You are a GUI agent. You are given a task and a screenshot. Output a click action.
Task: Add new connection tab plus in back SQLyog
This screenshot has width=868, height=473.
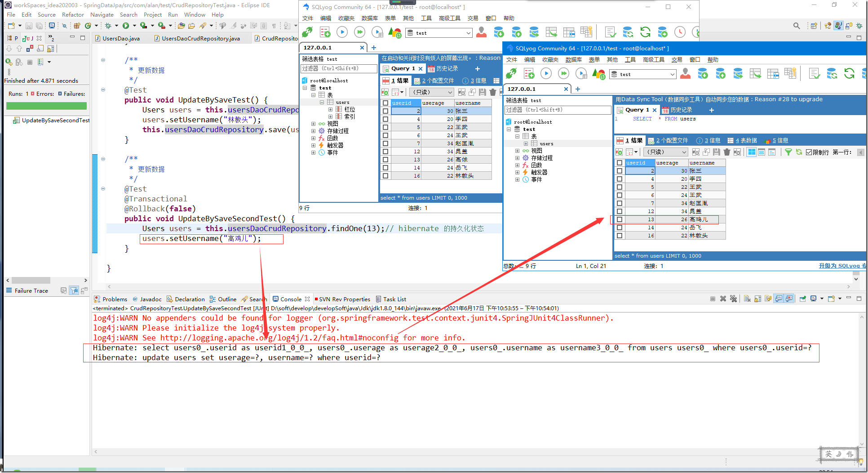click(374, 48)
